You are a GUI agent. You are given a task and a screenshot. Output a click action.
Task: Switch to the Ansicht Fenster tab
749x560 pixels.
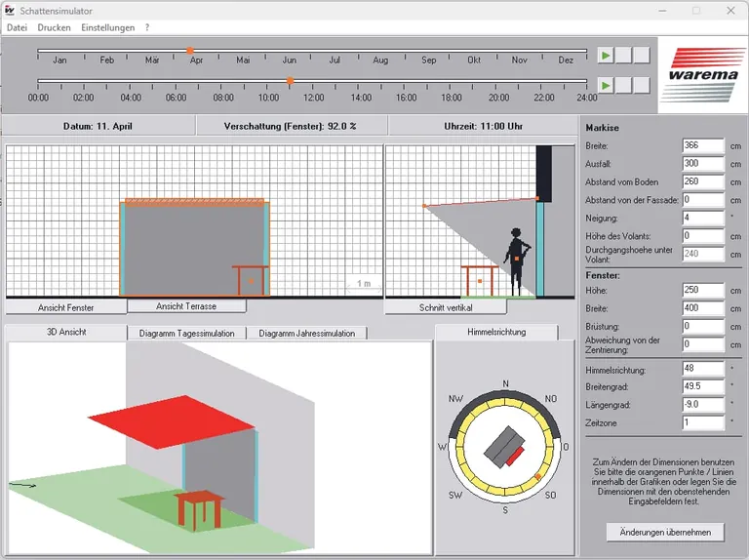pos(66,307)
